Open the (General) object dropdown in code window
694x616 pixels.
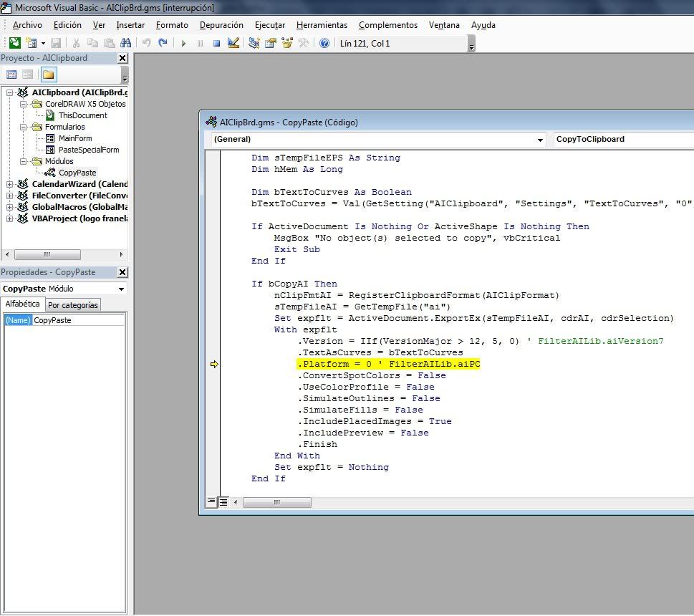[x=540, y=140]
